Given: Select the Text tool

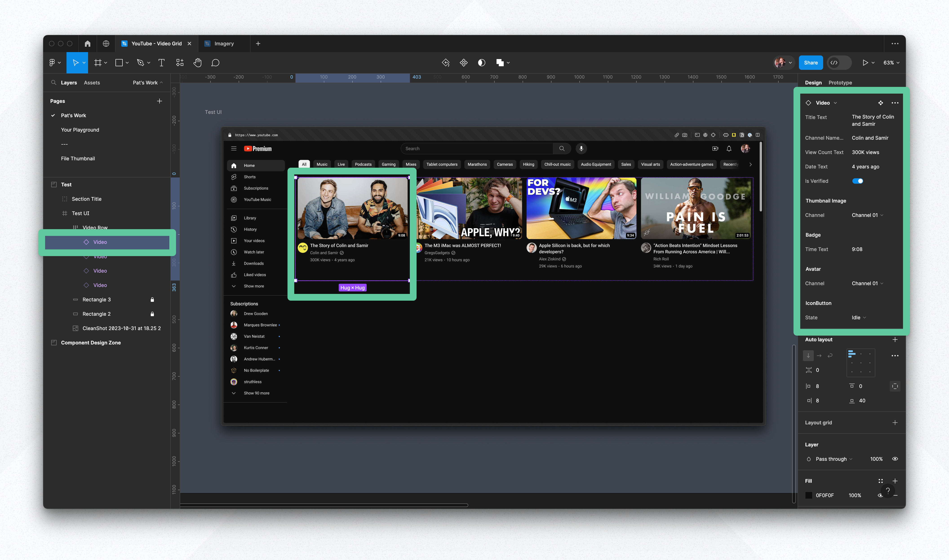Looking at the screenshot, I should pos(162,63).
